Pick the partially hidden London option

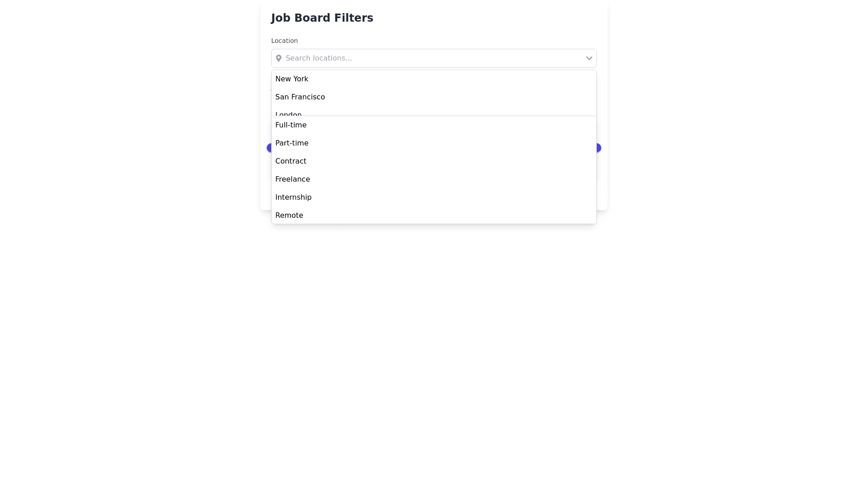(x=288, y=113)
